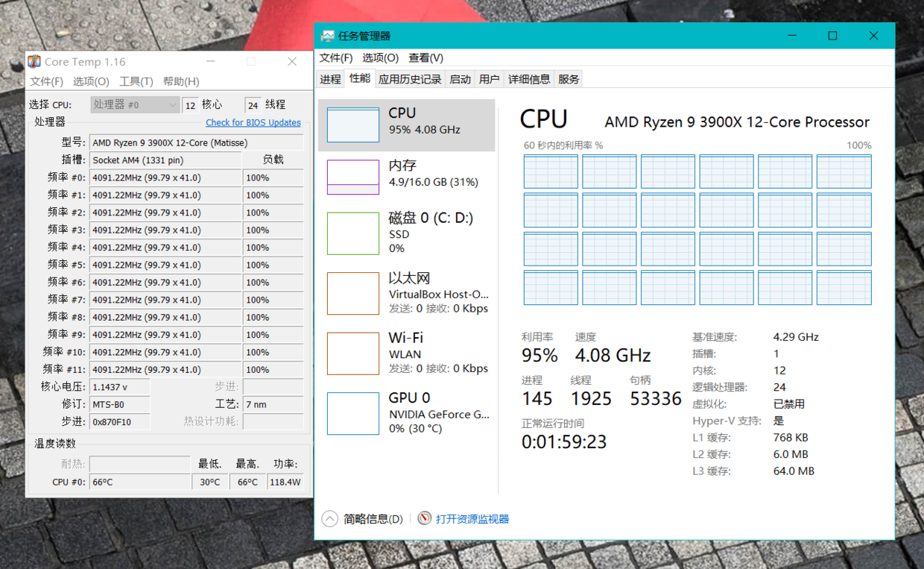The width and height of the screenshot is (924, 569).
Task: Open 文件(F) menu in Task Manager
Action: 336,57
